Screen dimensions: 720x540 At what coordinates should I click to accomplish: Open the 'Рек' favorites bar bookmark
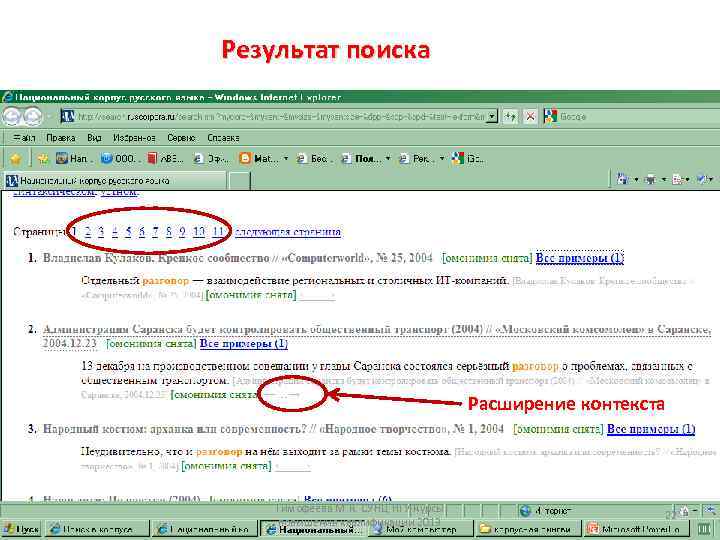pyautogui.click(x=415, y=159)
